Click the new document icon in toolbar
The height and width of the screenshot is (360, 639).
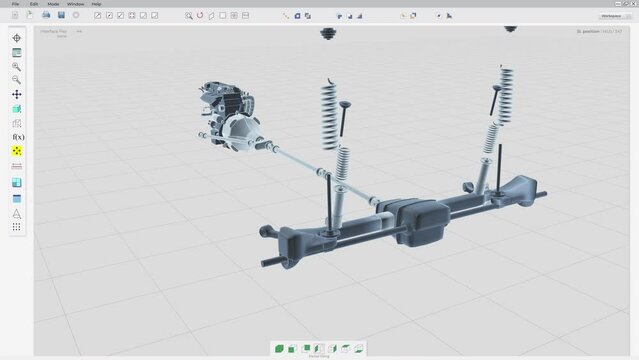(15, 15)
